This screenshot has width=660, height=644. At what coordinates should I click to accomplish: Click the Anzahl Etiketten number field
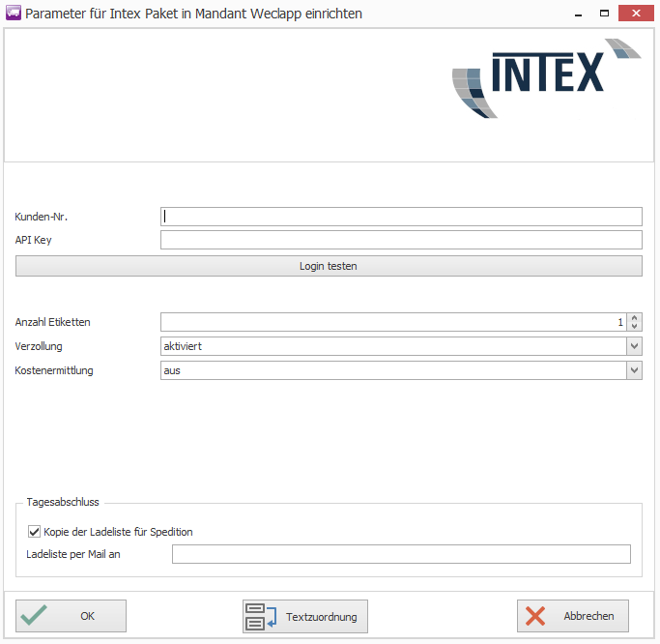tap(393, 322)
